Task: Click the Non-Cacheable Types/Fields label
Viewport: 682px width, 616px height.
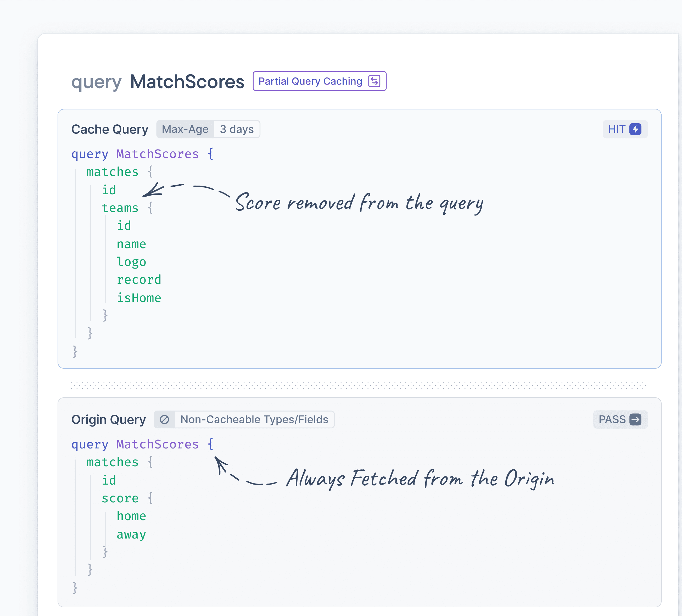Action: point(254,419)
